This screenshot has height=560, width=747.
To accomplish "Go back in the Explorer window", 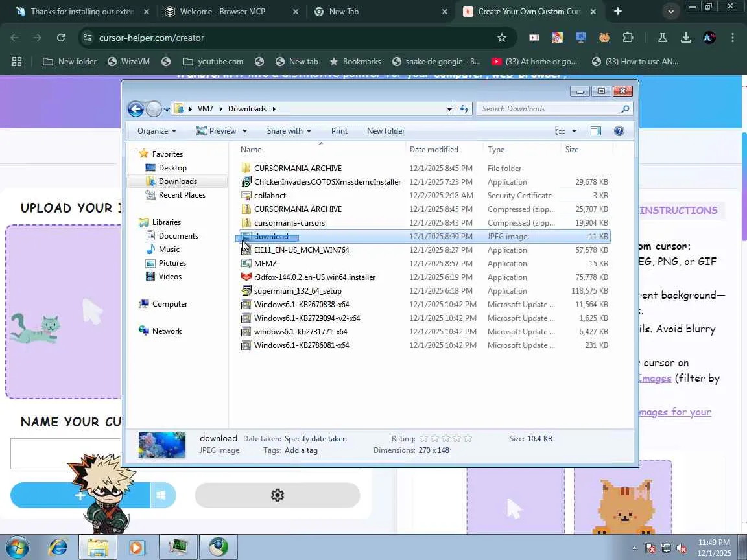I will 136,109.
